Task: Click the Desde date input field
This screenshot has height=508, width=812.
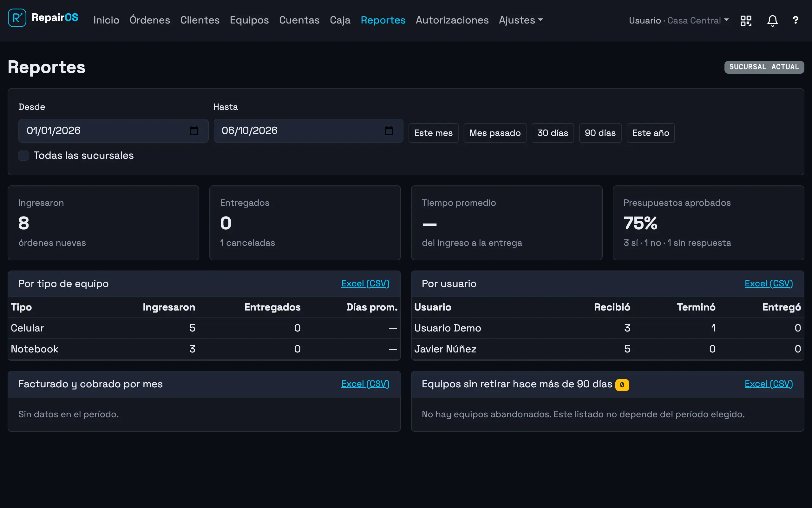Action: click(x=114, y=131)
